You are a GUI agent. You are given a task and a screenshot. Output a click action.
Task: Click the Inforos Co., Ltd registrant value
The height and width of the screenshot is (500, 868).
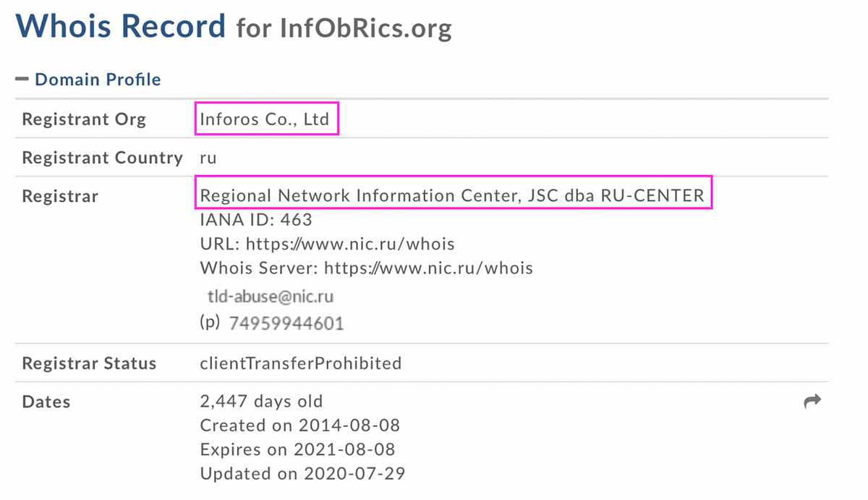[265, 119]
